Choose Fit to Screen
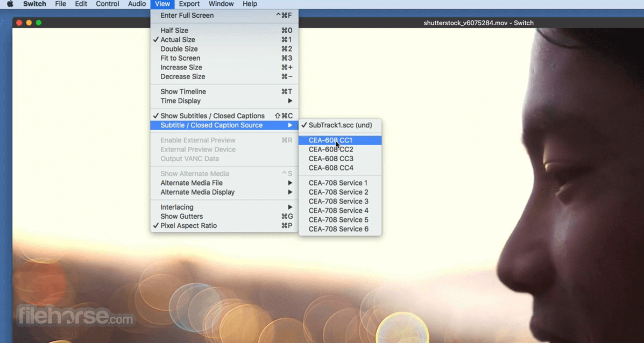644x343 pixels. [224, 58]
